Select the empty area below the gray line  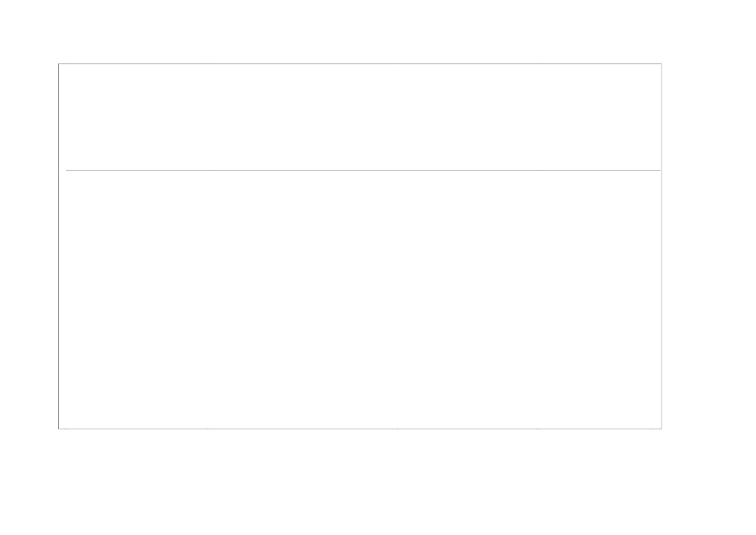pyautogui.click(x=360, y=299)
